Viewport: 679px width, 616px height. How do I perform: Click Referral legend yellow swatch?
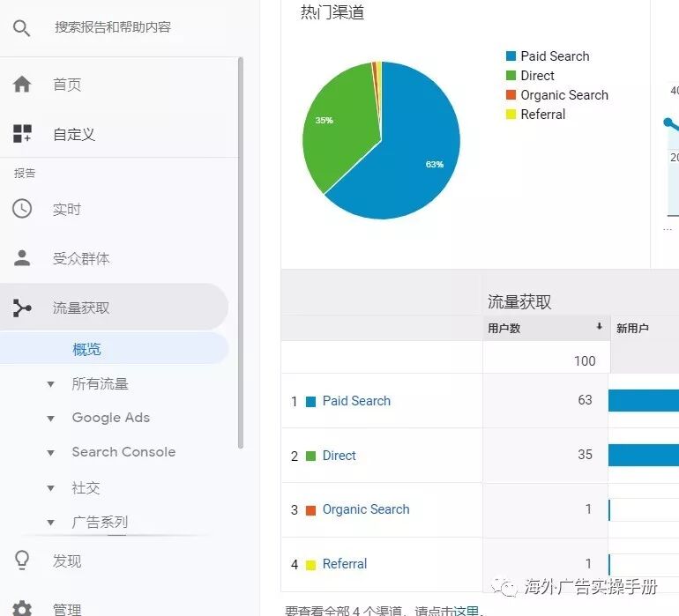click(511, 114)
